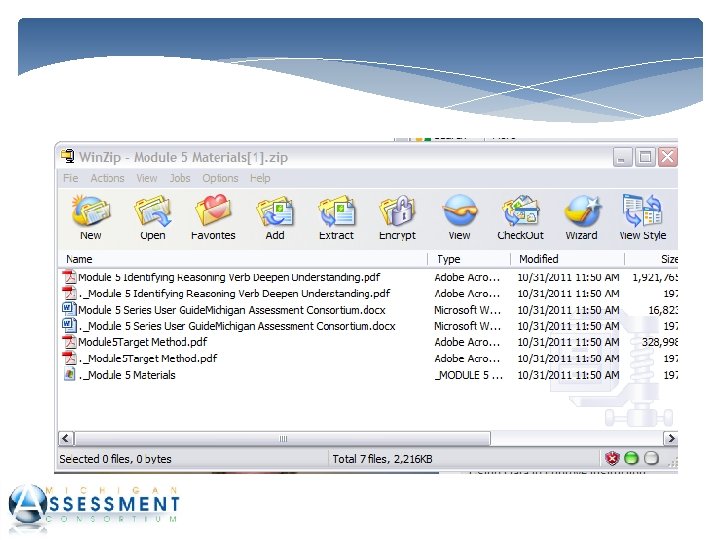Click the View sunglasses icon
The image size is (720, 540).
(x=460, y=211)
